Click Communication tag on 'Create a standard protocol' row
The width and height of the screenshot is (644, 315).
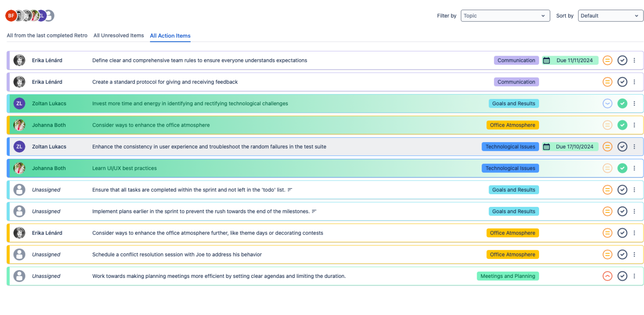point(516,82)
